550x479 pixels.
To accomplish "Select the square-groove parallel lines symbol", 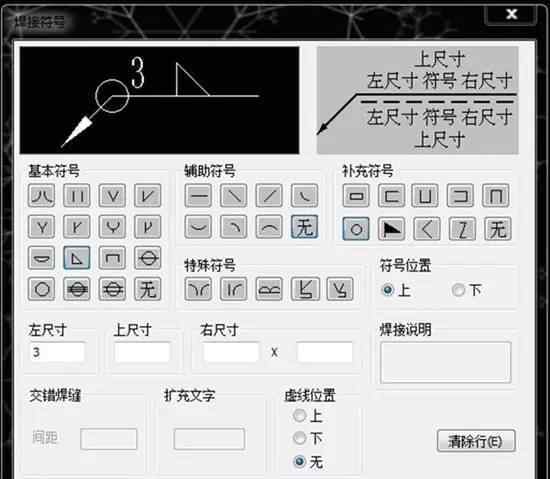I will click(77, 195).
